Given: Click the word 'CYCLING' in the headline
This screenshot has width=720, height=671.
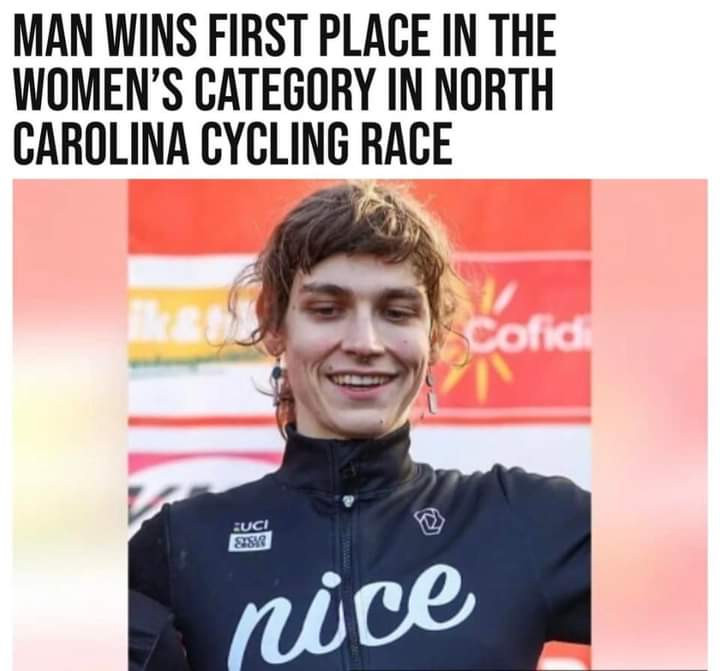Looking at the screenshot, I should 275,143.
